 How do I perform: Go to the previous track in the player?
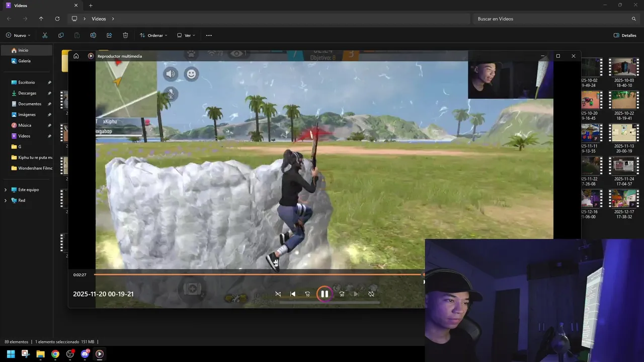293,294
